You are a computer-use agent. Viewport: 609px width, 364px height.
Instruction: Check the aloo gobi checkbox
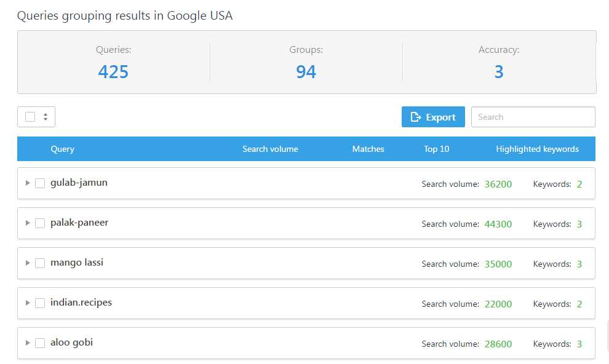(40, 343)
